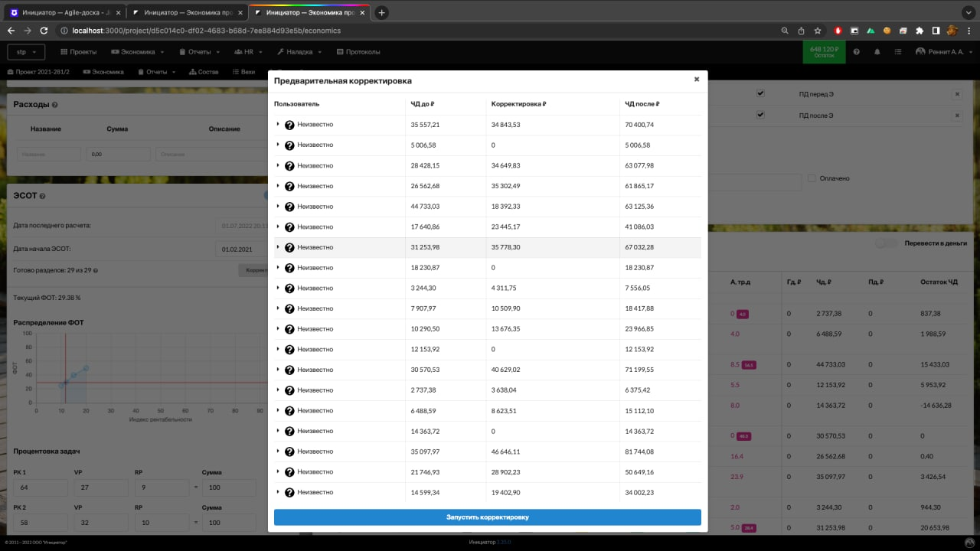Click unknown-user icon in row 35 557,21

pyautogui.click(x=289, y=125)
